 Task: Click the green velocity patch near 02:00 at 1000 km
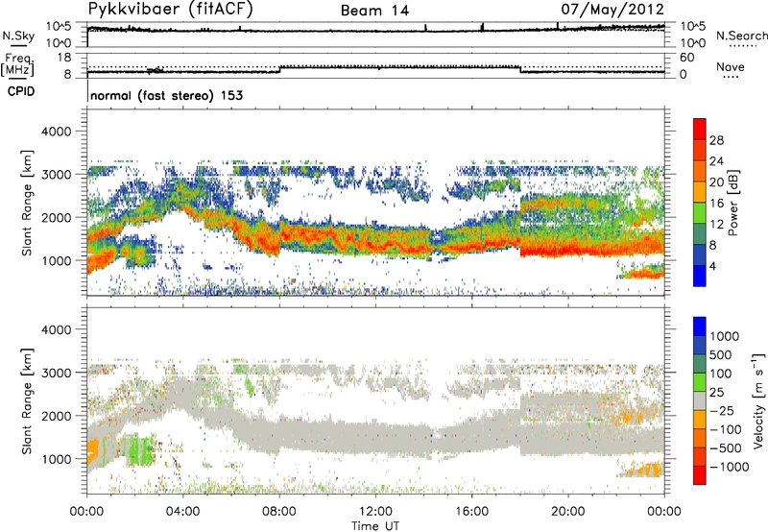[141, 449]
